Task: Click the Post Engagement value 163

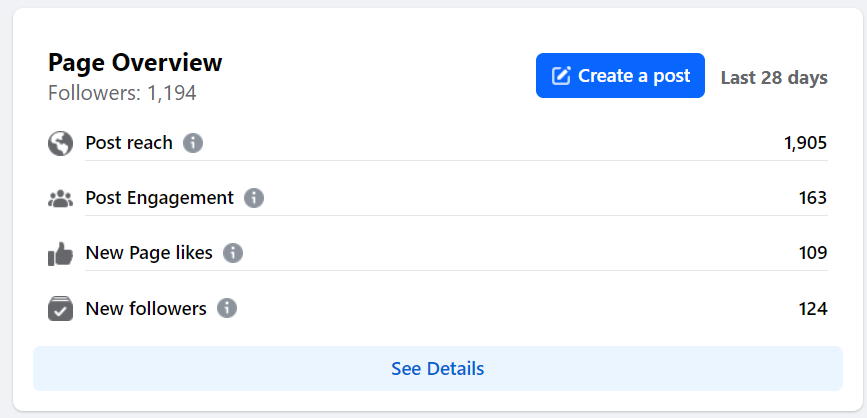Action: [x=813, y=198]
